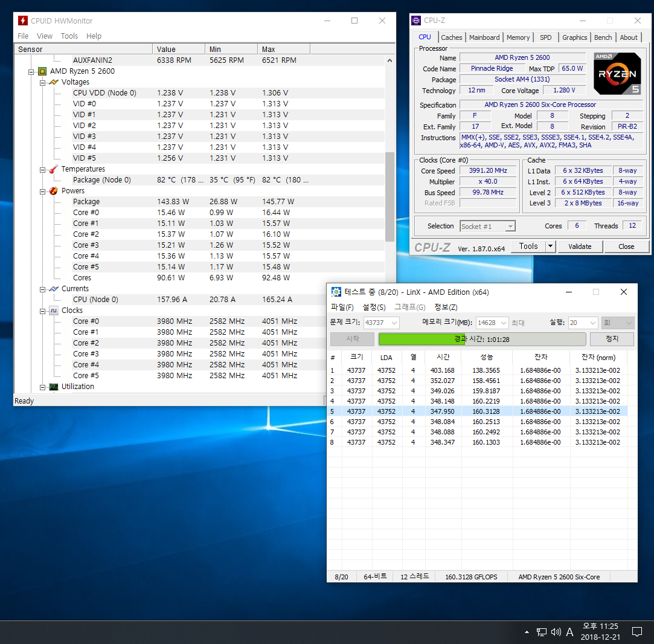
Task: Click the CPU-Z app icon in title bar
Action: [x=416, y=20]
